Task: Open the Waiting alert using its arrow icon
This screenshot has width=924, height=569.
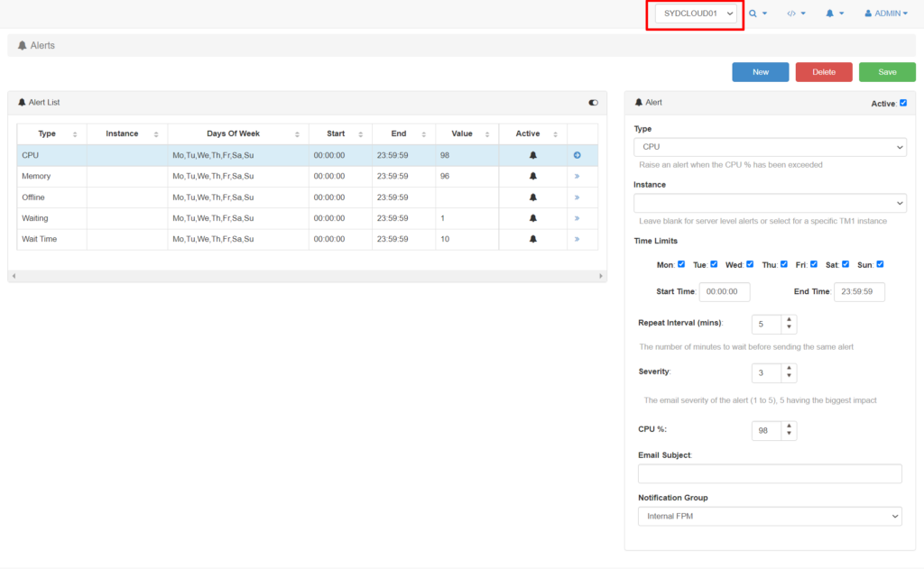Action: 577,218
